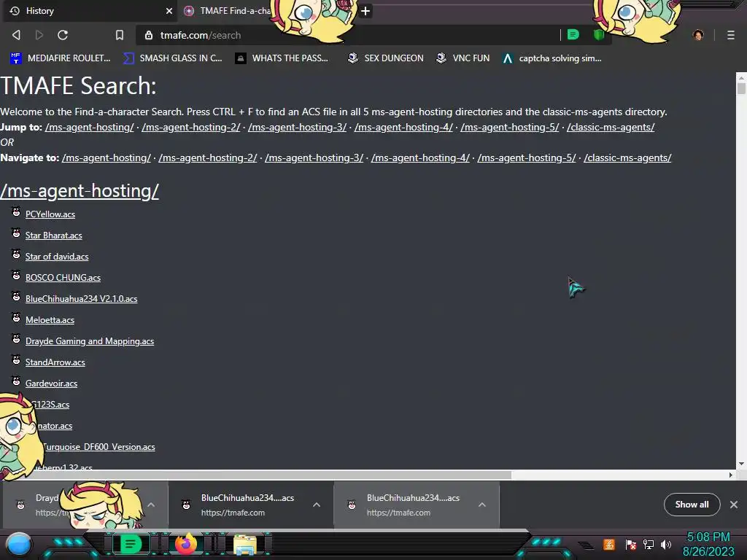This screenshot has height=560, width=747.
Task: Go back with the browser back arrow
Action: coord(16,35)
